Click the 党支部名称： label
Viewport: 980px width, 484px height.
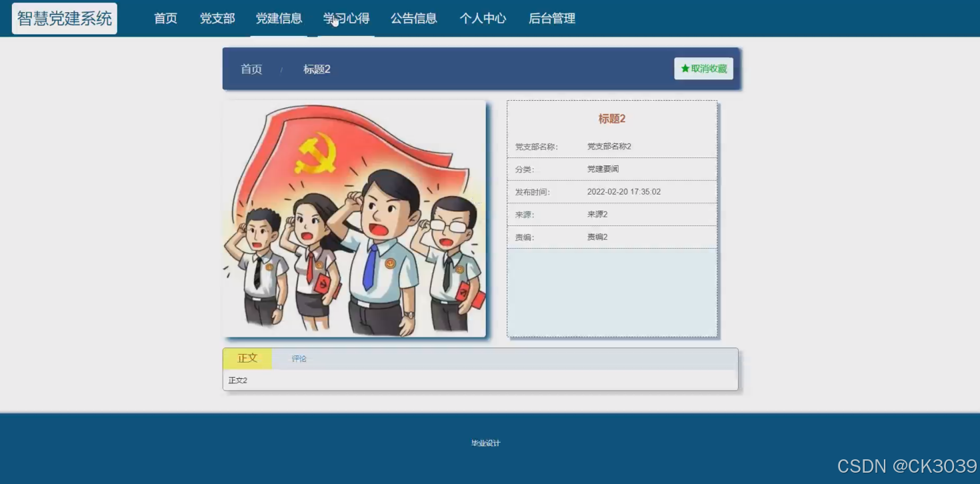coord(537,147)
